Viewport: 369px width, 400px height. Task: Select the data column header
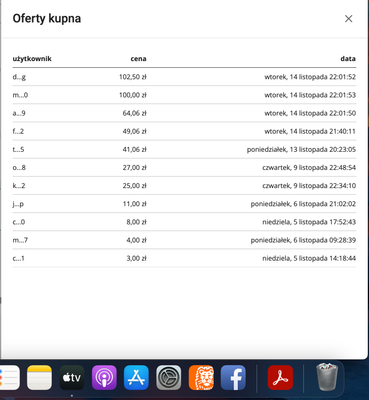(x=348, y=59)
